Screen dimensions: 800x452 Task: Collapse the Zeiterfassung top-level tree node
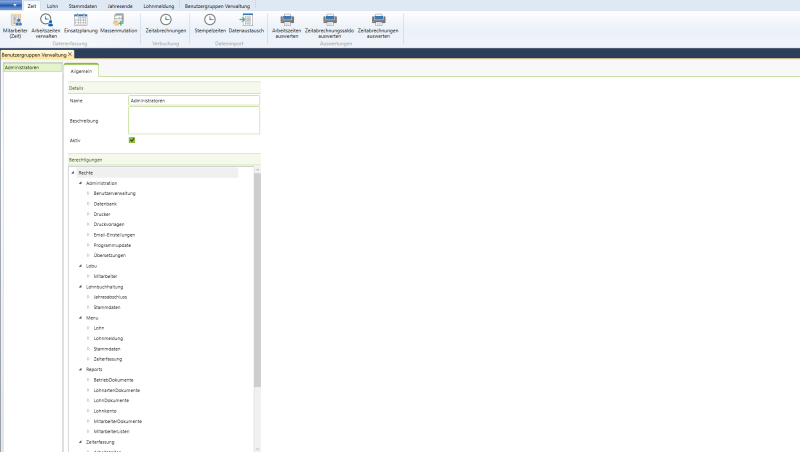click(x=81, y=442)
